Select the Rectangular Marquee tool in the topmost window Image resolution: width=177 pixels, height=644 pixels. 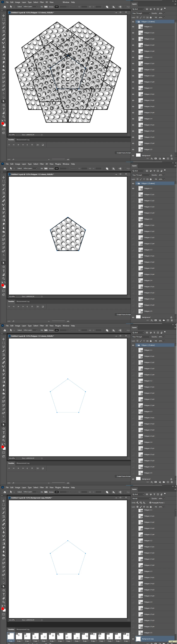point(3,19)
